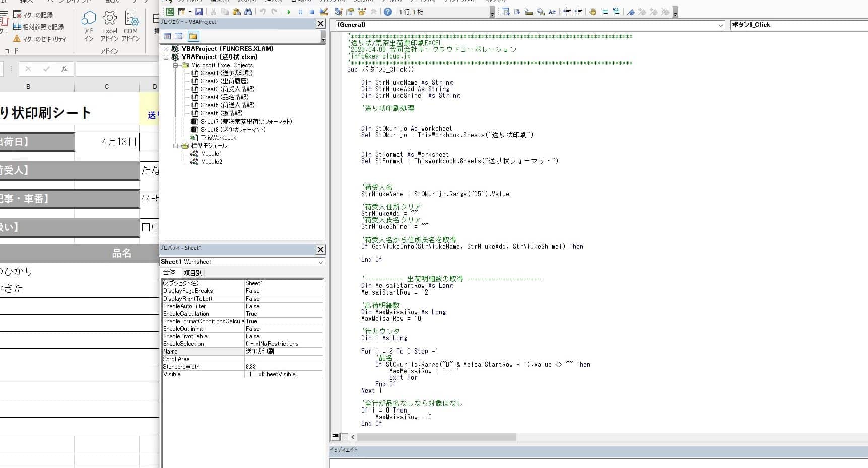This screenshot has width=868, height=468.
Task: Open the Sheet1 Worksheet properties dropdown
Action: click(x=320, y=262)
